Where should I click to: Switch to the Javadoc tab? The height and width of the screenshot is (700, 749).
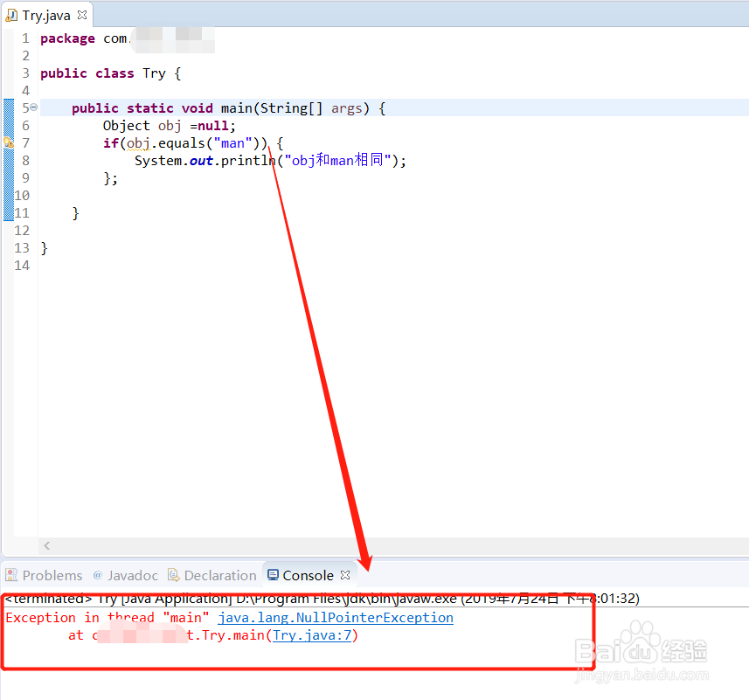pyautogui.click(x=126, y=575)
